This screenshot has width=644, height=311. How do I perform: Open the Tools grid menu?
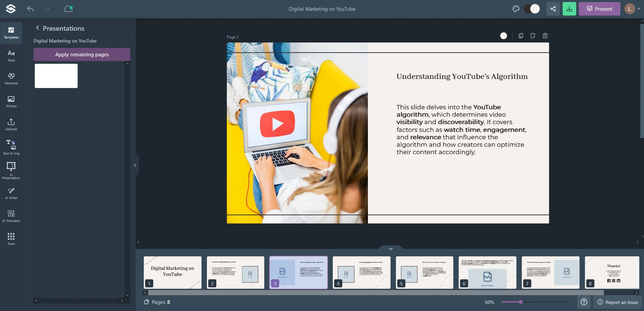[x=11, y=239]
